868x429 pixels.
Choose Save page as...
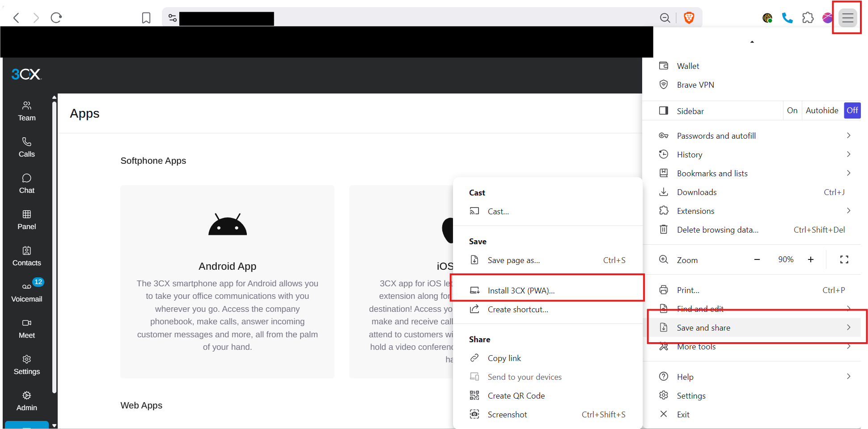[x=548, y=260]
